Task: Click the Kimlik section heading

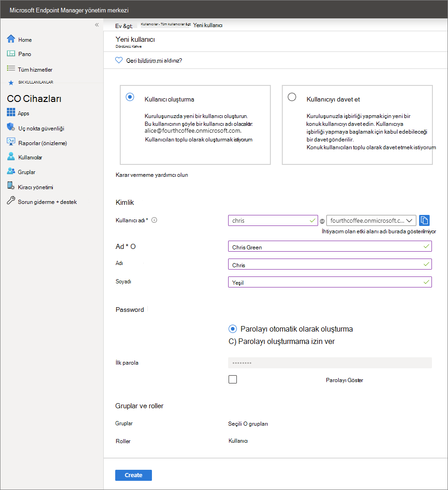Action: tap(125, 203)
